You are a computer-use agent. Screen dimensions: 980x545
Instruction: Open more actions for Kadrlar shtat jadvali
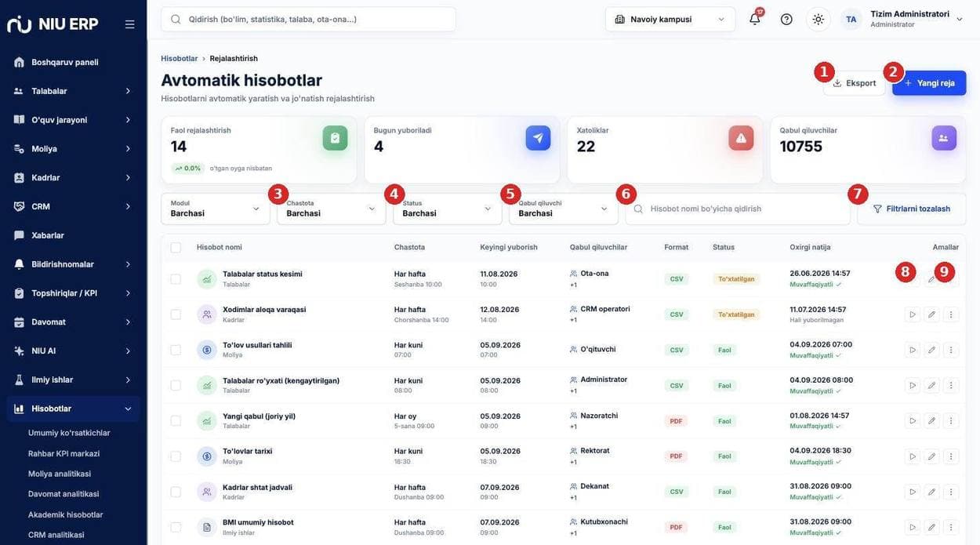tap(951, 492)
